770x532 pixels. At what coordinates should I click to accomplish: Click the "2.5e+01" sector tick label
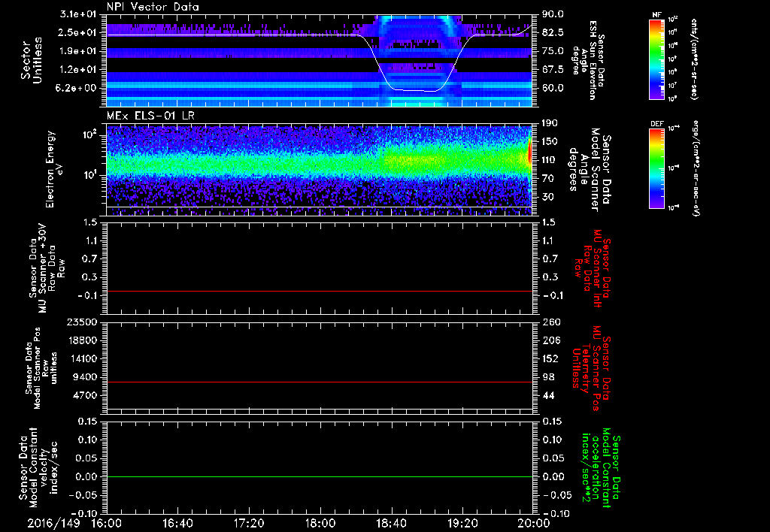[x=80, y=32]
